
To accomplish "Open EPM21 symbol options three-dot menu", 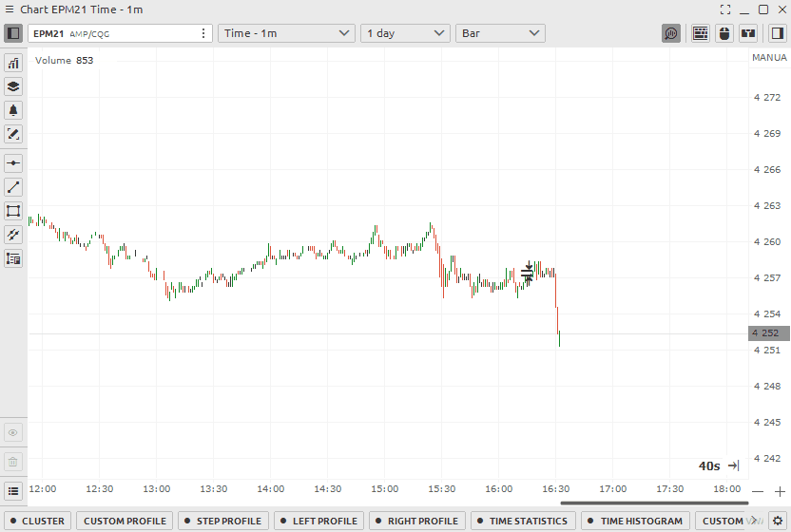I will [203, 33].
